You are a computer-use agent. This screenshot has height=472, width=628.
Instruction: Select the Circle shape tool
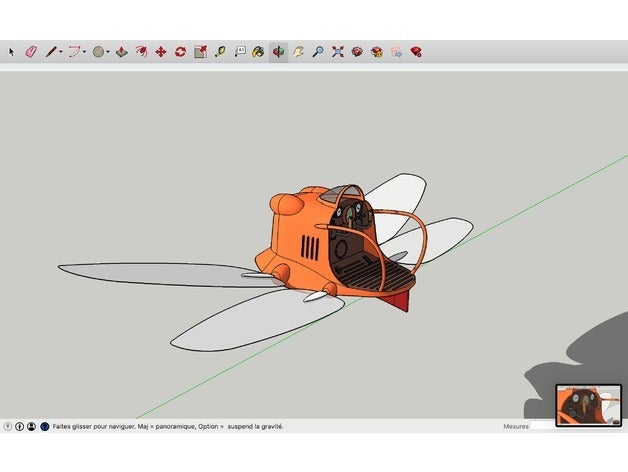98,51
